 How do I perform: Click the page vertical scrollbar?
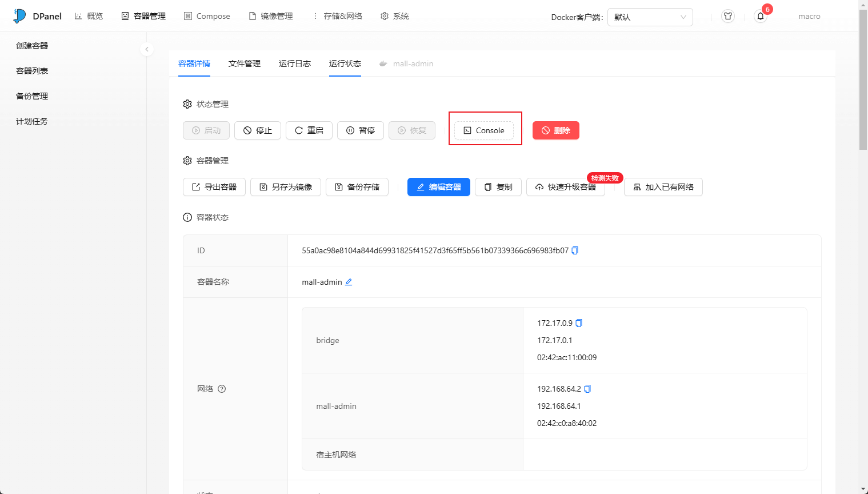point(863,80)
